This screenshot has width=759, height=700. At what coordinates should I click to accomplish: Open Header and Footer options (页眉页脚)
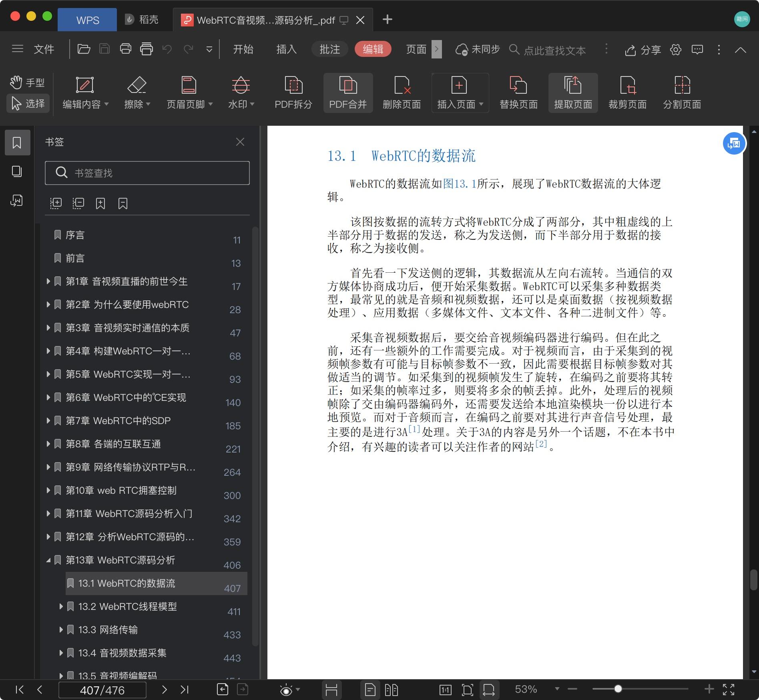(x=189, y=93)
